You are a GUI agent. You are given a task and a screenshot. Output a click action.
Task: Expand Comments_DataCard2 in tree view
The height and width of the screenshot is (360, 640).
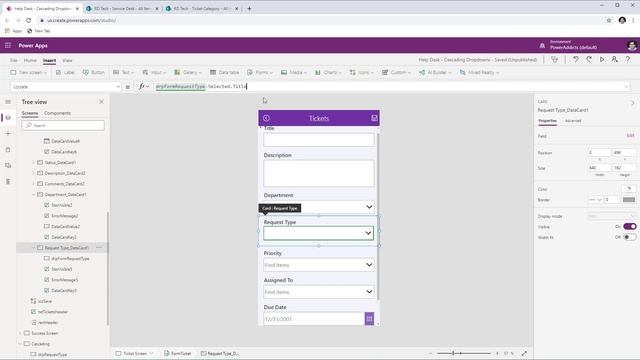[33, 184]
